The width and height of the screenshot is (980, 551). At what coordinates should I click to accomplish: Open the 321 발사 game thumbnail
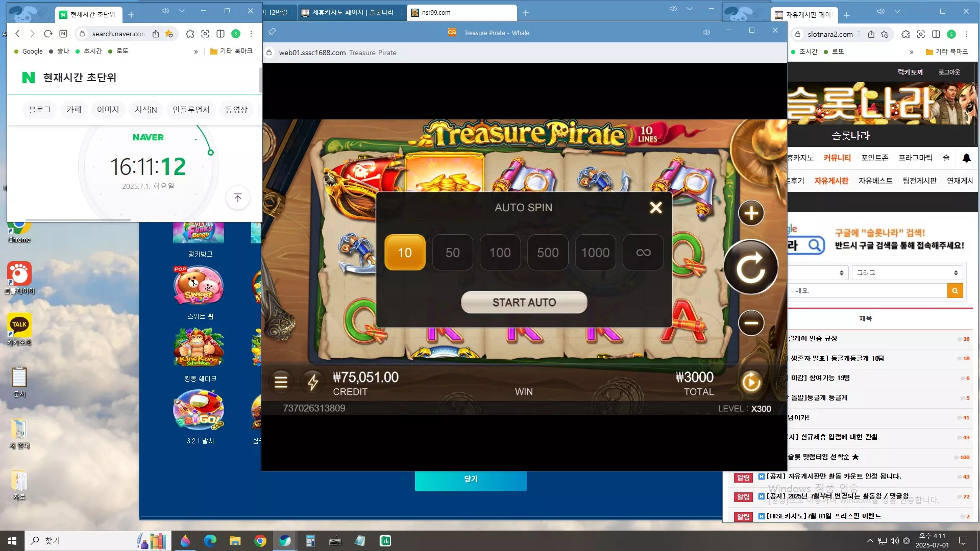[x=199, y=410]
